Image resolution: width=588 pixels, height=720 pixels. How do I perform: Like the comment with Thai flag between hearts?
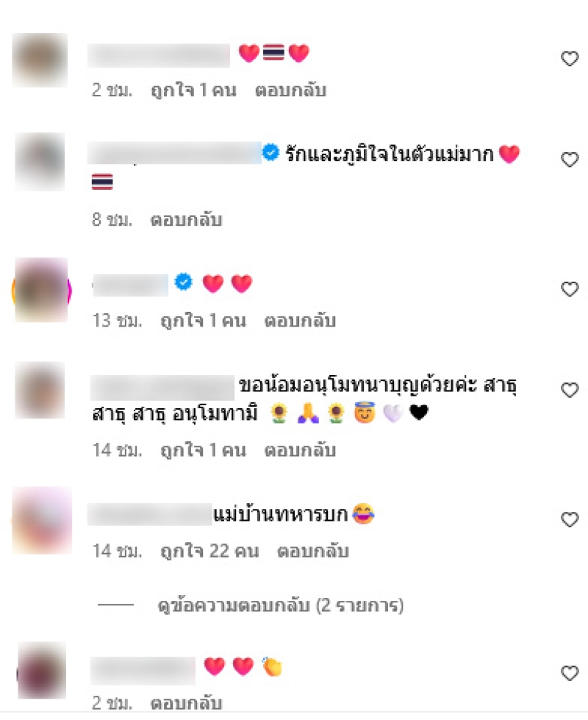[570, 58]
